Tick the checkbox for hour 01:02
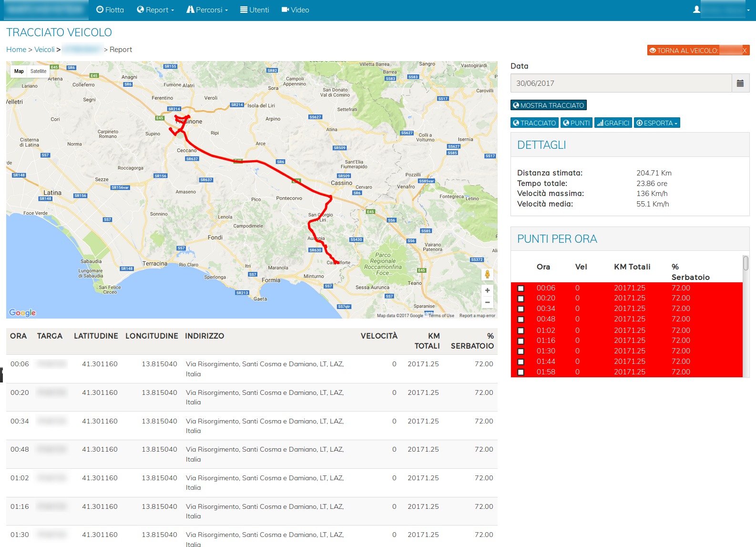Viewport: 756px width, 547px height. [x=521, y=330]
